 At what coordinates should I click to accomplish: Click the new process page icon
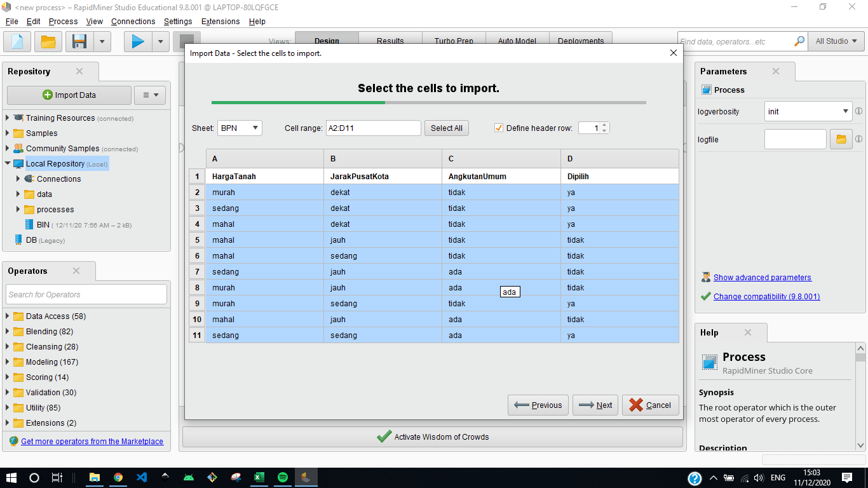pyautogui.click(x=17, y=42)
